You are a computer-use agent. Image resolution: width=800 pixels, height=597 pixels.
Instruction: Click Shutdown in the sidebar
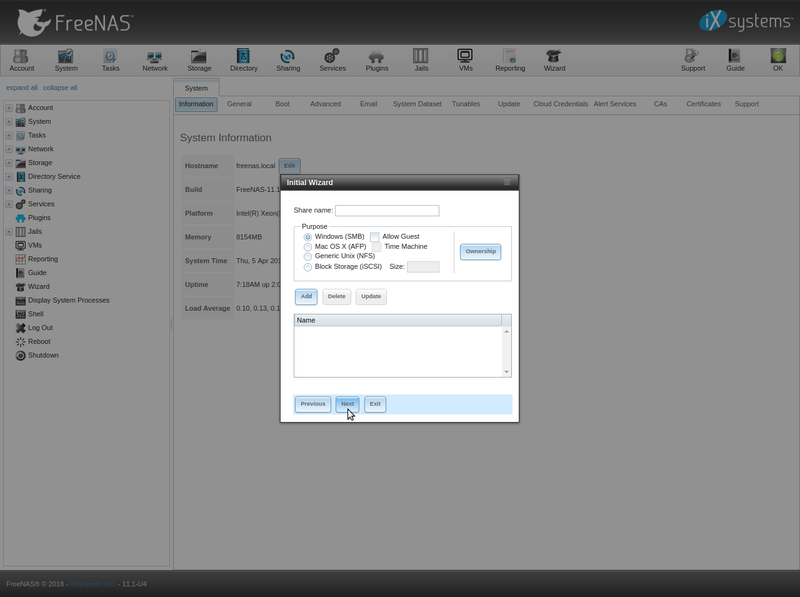[x=43, y=355]
